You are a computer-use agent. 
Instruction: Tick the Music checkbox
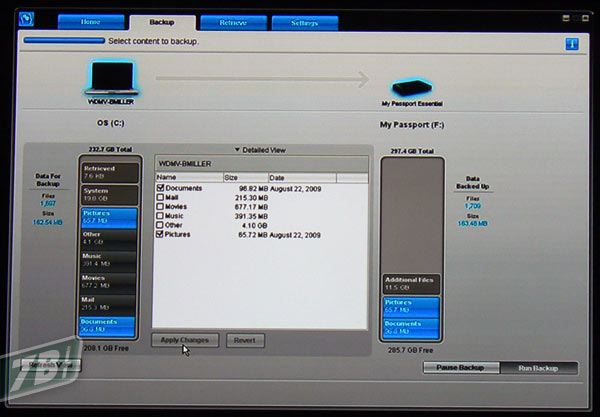160,216
